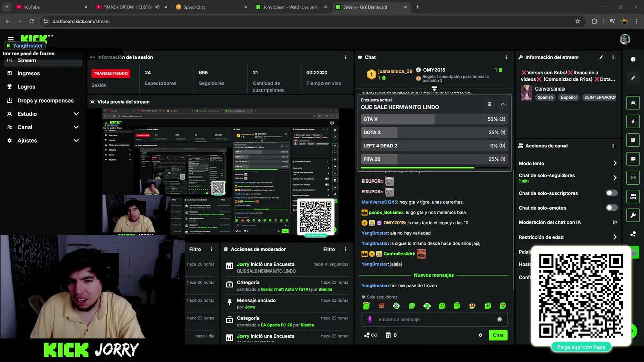Viewport: 644px width, 362px height.
Task: Click the info icon in right rail
Action: tap(633, 59)
